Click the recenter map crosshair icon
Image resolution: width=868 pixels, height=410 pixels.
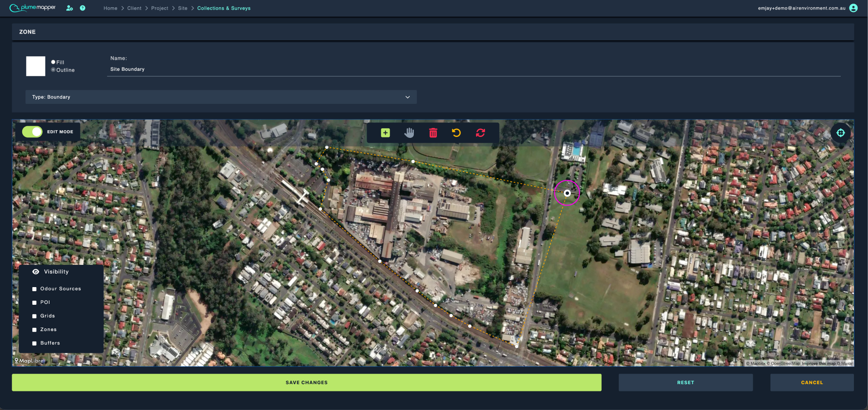(x=841, y=132)
